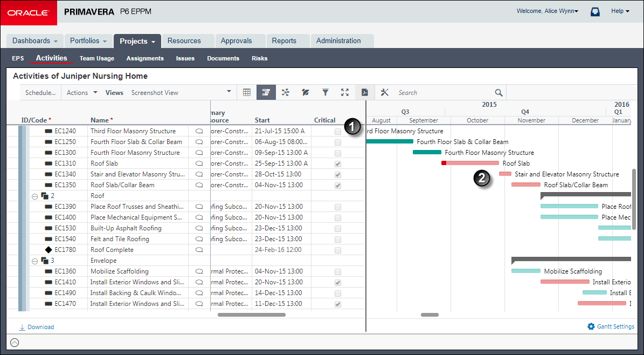Open the Help dropdown menu
Image resolution: width=644 pixels, height=355 pixels.
coord(620,11)
